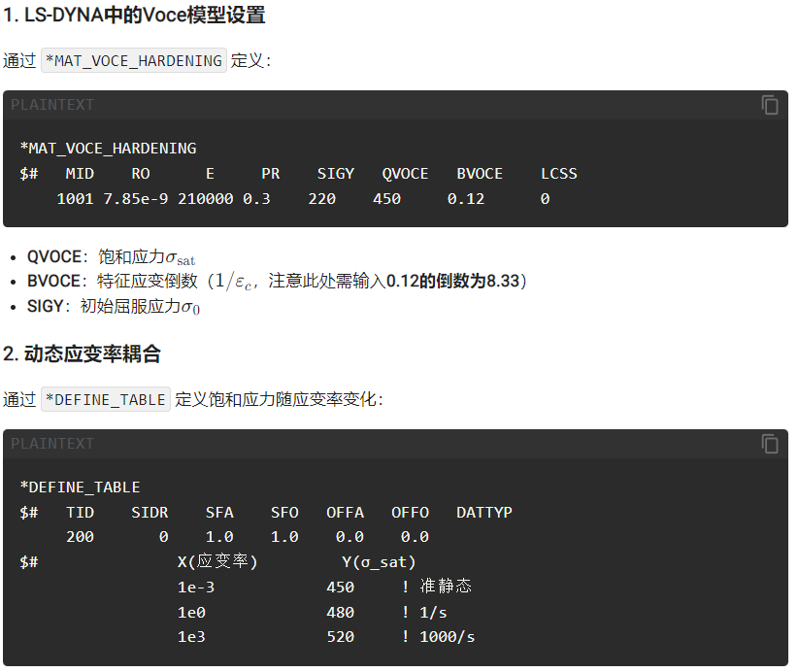Click the modulus value 210000

tap(206, 199)
